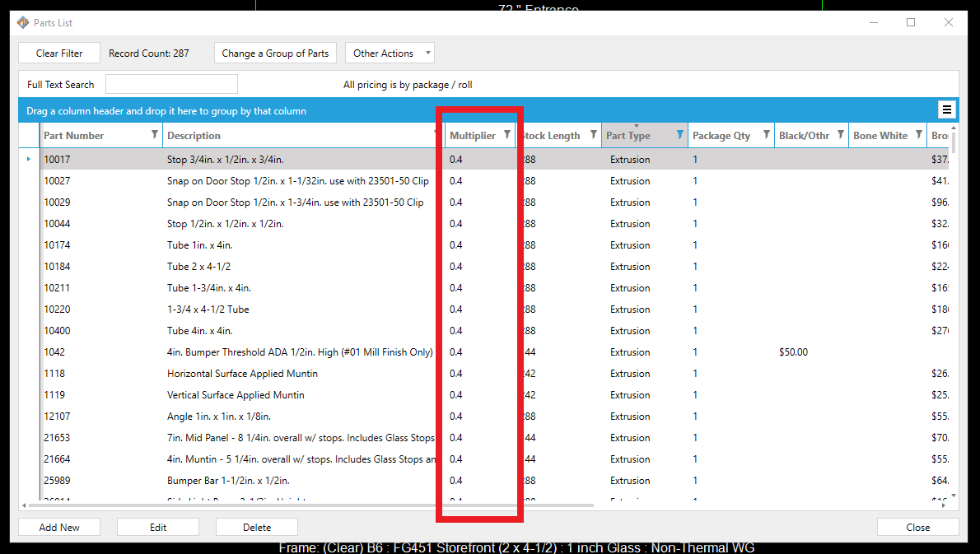Click 'Stop 1/2in. x 1/2in. x 1/2in.' description
The image size is (980, 554).
[x=225, y=224]
